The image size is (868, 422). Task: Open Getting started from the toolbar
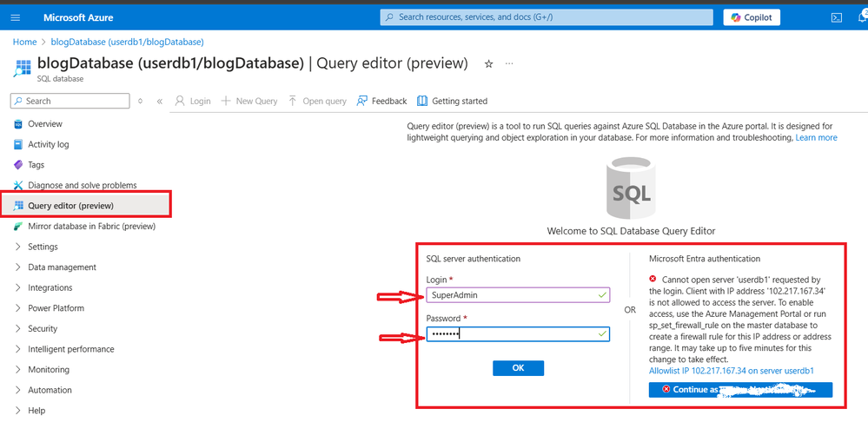[453, 102]
